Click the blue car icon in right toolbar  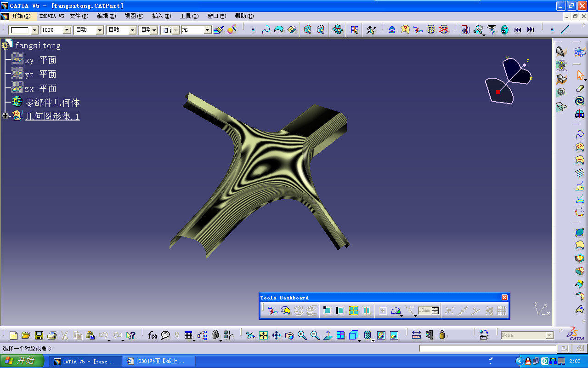(580, 114)
